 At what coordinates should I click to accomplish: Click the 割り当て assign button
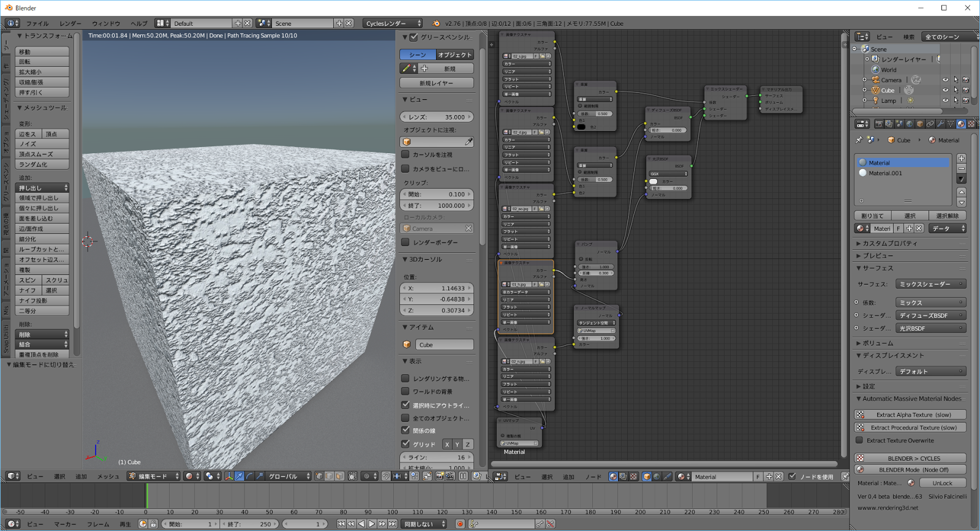point(872,216)
